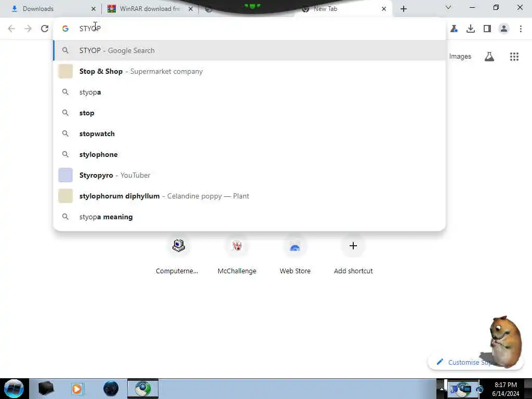Click into the address bar text STYOP
The width and height of the screenshot is (532, 399).
pos(90,29)
